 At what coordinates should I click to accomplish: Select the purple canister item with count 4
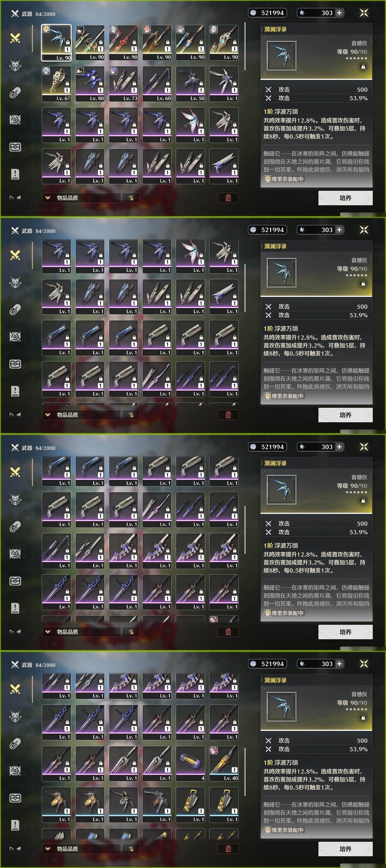(191, 763)
